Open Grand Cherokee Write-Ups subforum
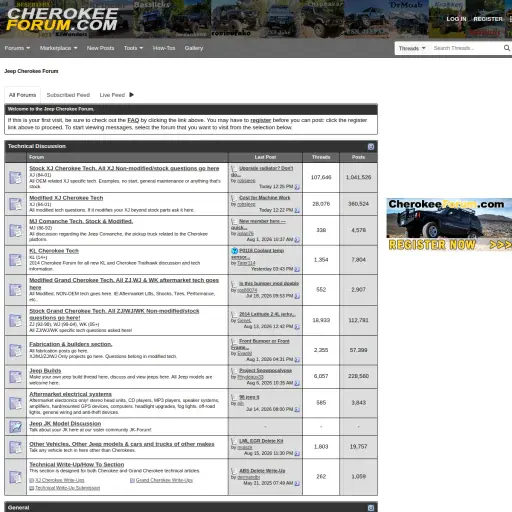This screenshot has width=512, height=512. pos(164,480)
